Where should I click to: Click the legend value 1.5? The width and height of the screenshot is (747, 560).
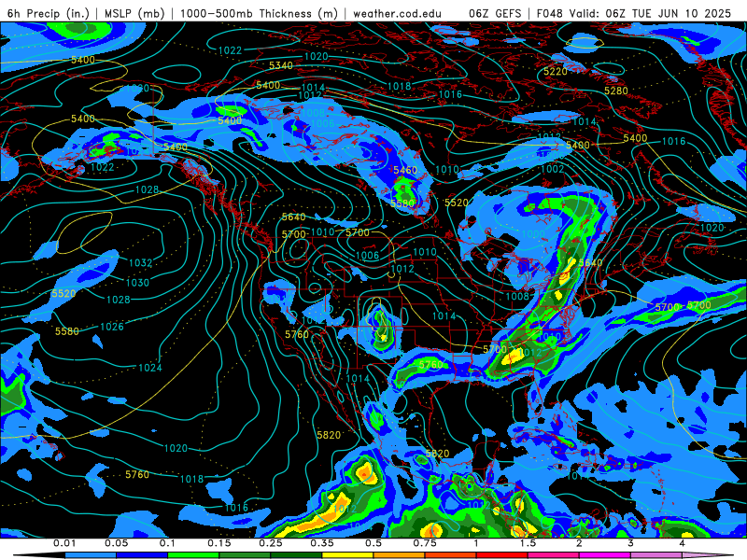[528, 543]
